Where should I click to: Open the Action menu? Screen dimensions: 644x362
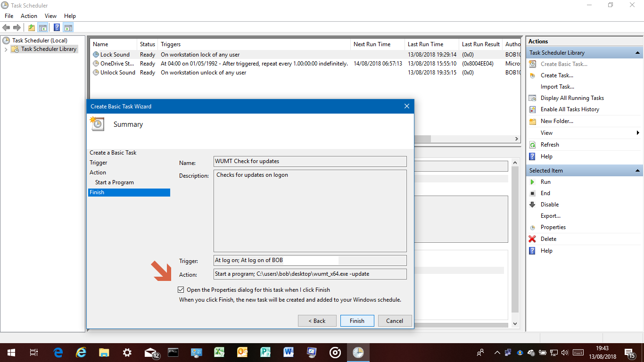(29, 16)
